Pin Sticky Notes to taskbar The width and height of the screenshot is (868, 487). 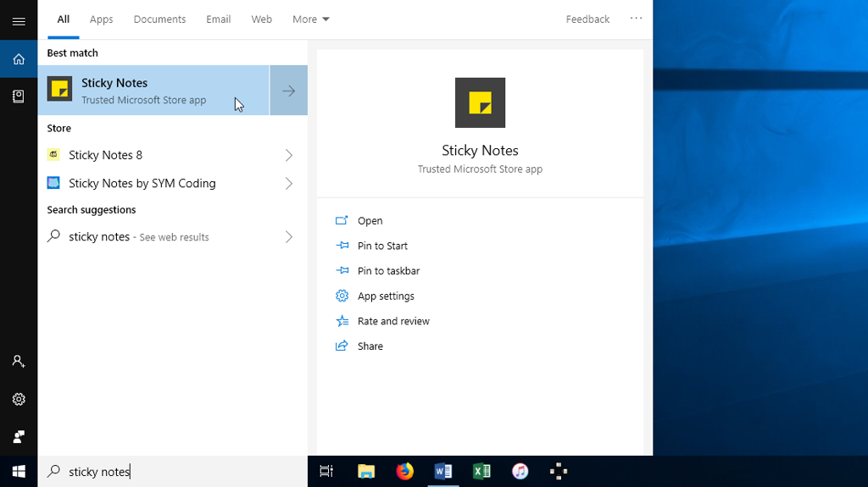(377, 271)
